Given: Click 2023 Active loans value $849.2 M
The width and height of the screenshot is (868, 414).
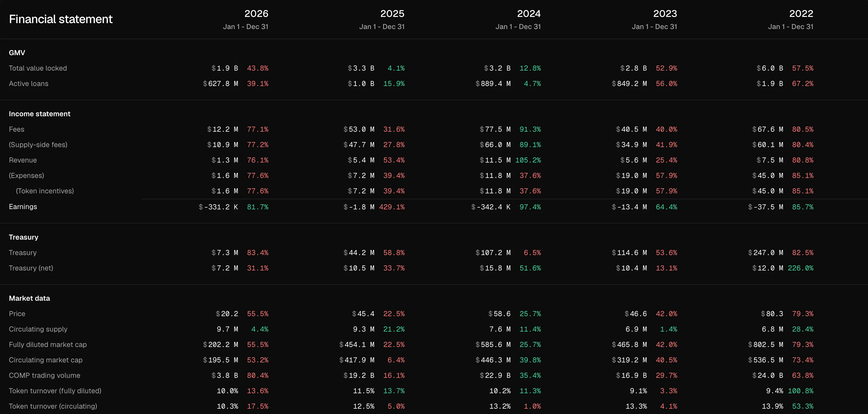Looking at the screenshot, I should click(629, 84).
